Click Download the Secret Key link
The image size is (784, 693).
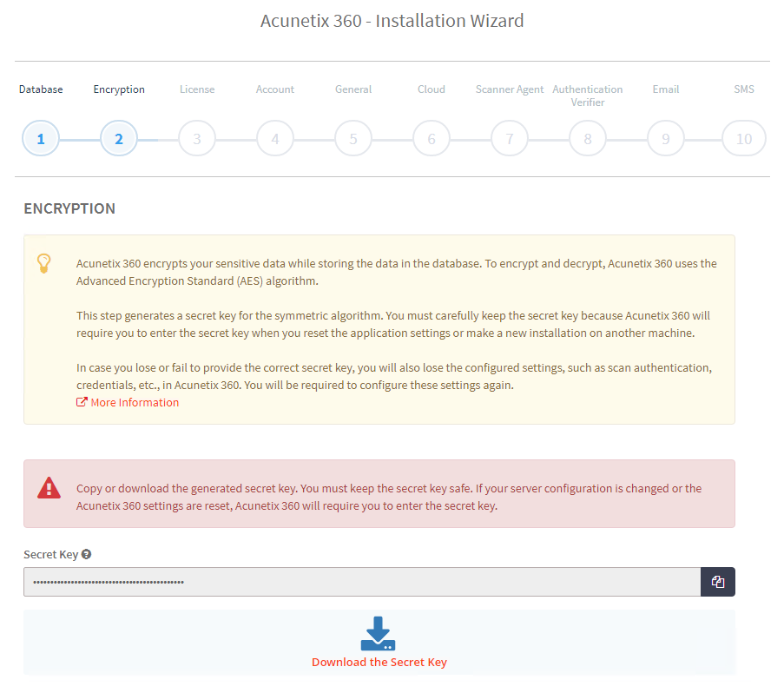(x=379, y=662)
